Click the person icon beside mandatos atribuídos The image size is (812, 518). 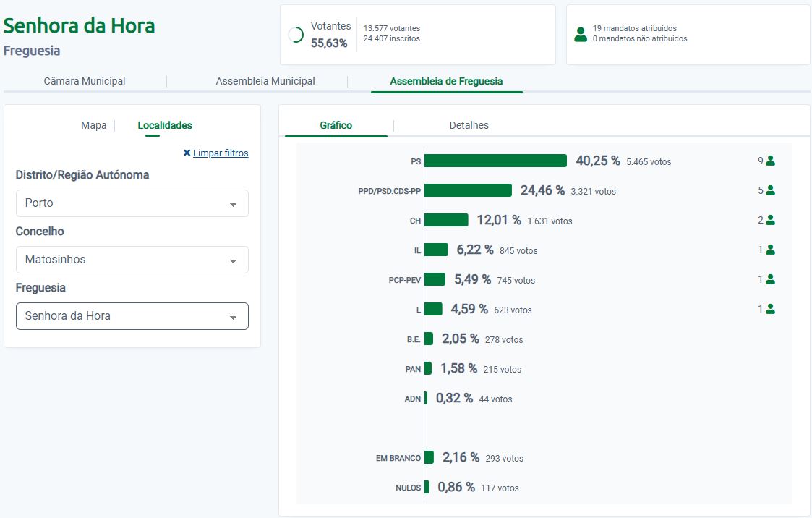(x=580, y=34)
